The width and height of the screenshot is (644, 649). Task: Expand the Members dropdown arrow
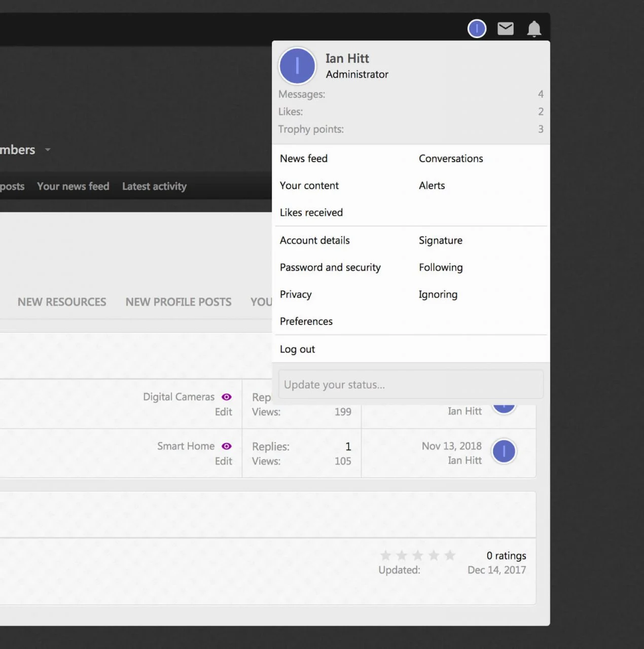48,150
